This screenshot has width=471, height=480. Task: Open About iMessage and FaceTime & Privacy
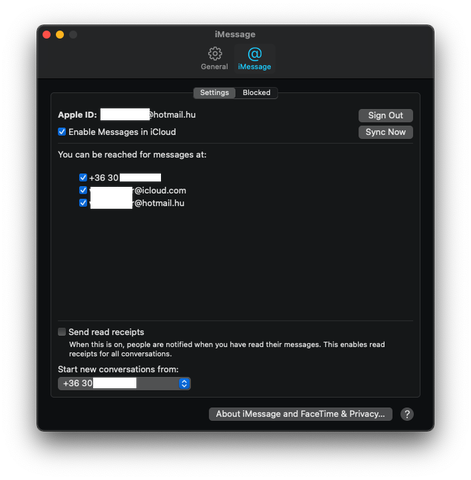(x=300, y=414)
